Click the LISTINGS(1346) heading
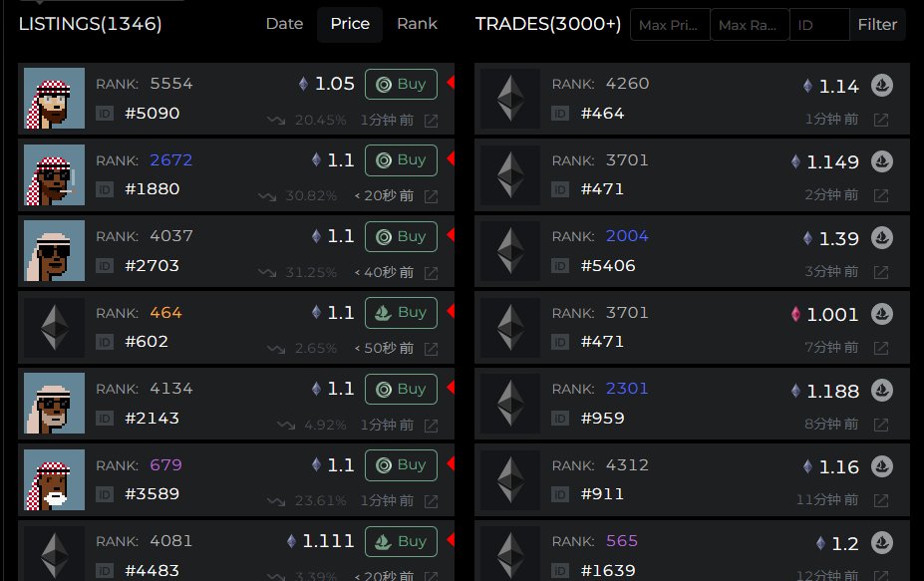 (x=90, y=24)
